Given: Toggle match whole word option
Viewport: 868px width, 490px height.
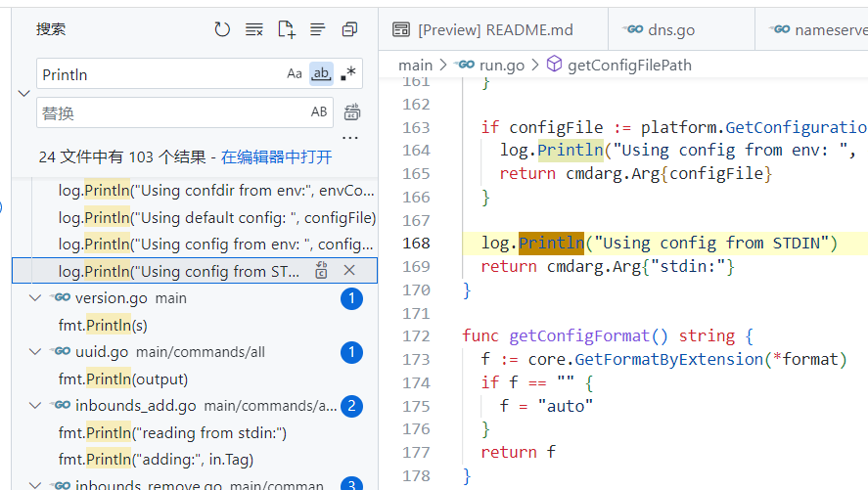Looking at the screenshot, I should pos(320,73).
